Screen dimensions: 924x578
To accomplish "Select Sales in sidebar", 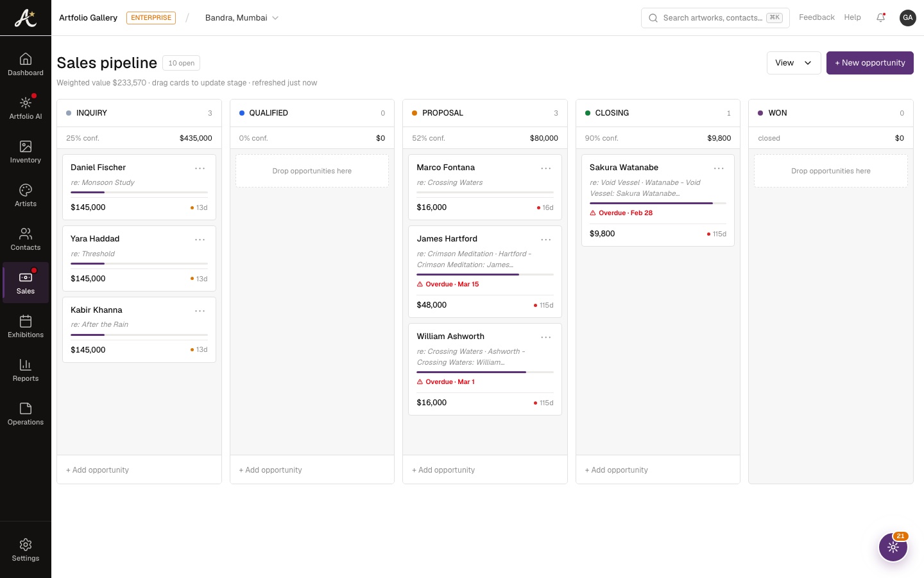I will (x=26, y=283).
